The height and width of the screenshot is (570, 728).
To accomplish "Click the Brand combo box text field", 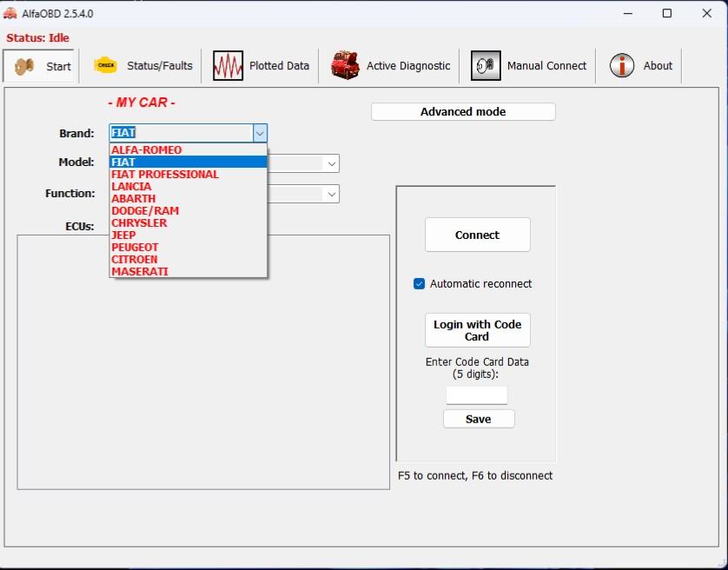I will coord(181,133).
